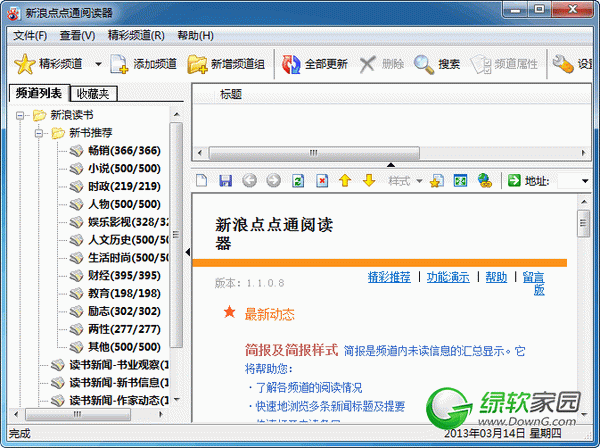This screenshot has height=448, width=600.
Task: Click the 全部更新 refresh icon
Action: click(x=291, y=64)
